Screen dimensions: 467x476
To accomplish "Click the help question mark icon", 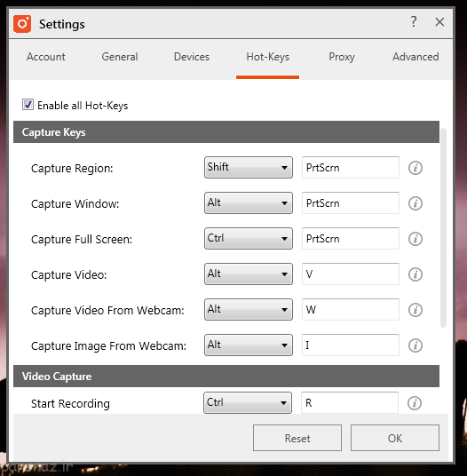I will pos(414,21).
